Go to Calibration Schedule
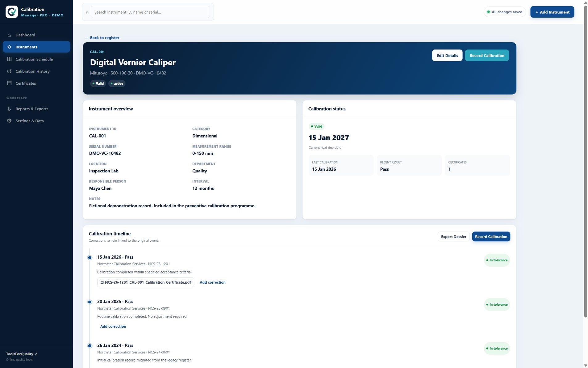The height and width of the screenshot is (368, 588). (36, 59)
